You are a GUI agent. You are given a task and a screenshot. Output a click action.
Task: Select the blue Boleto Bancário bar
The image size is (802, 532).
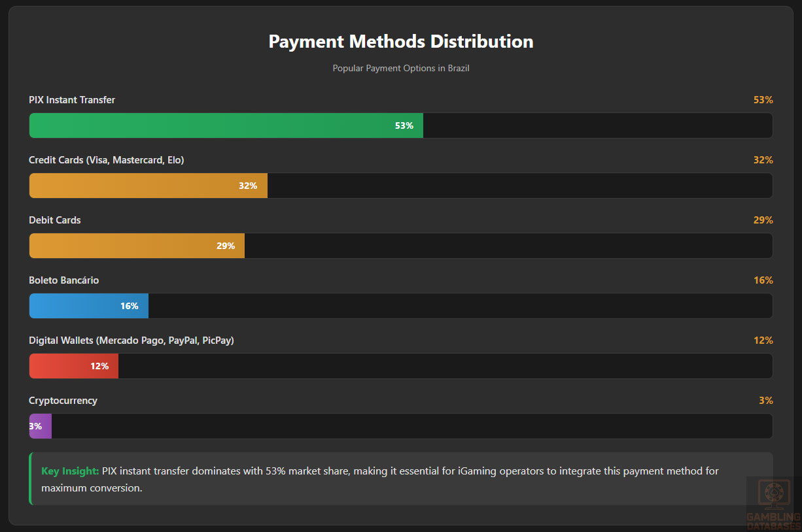(88, 306)
